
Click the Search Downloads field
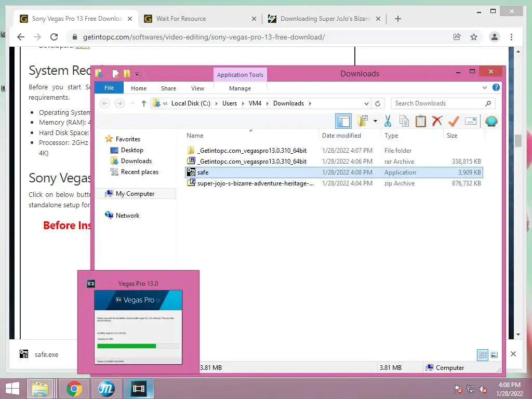(x=443, y=103)
